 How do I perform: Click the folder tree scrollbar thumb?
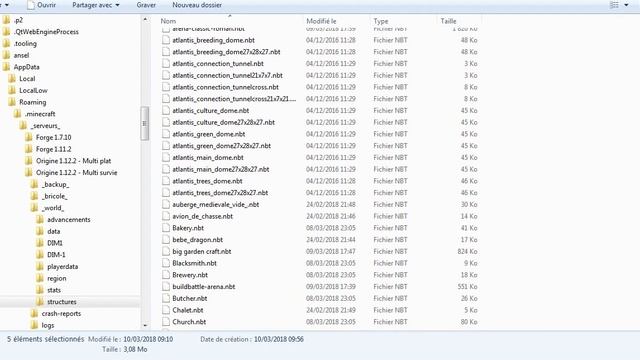click(x=144, y=123)
